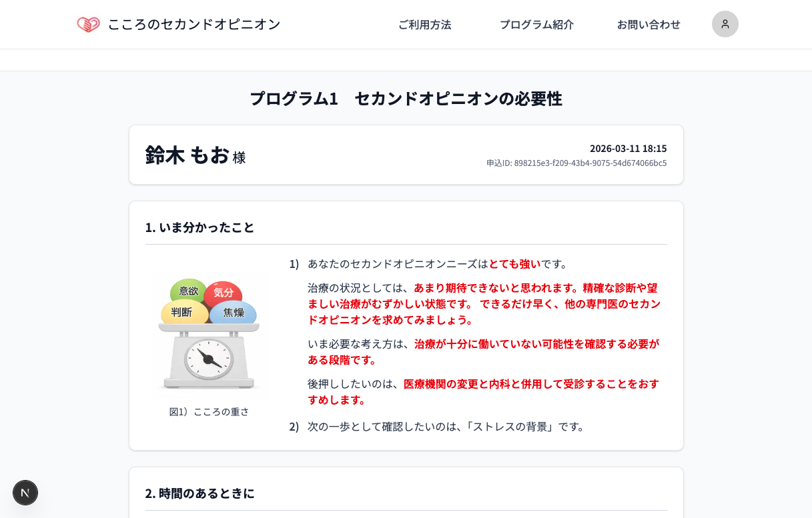Click the page title プログラム1 セカンドオピニオンの必要性
Screen dimensions: 812x518
click(x=406, y=99)
